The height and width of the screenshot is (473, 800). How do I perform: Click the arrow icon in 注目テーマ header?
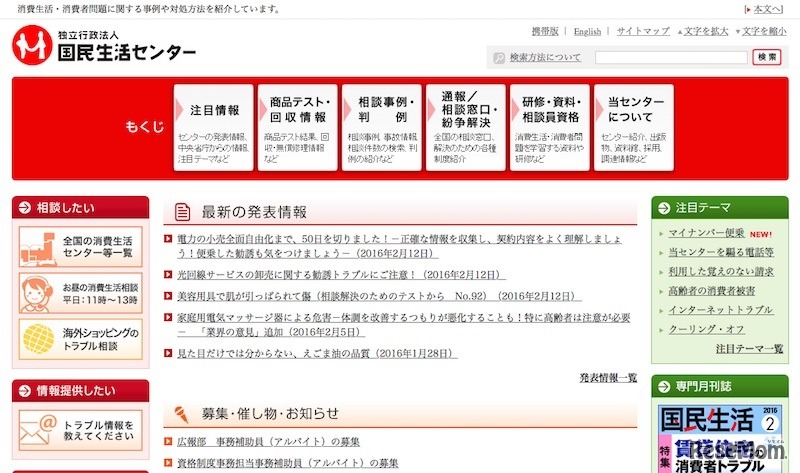[664, 208]
